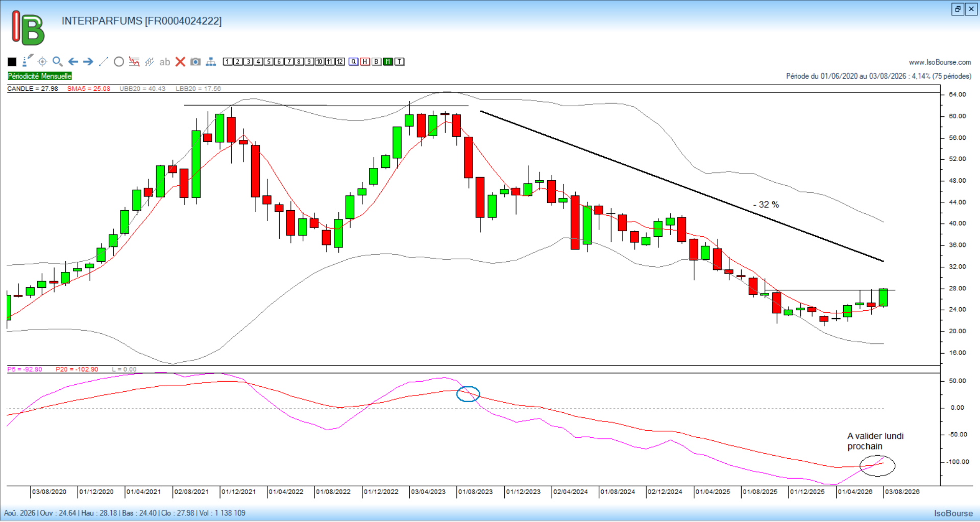Click the 'L = 0.00' indicator legend
Image resolution: width=980 pixels, height=522 pixels.
tap(124, 369)
